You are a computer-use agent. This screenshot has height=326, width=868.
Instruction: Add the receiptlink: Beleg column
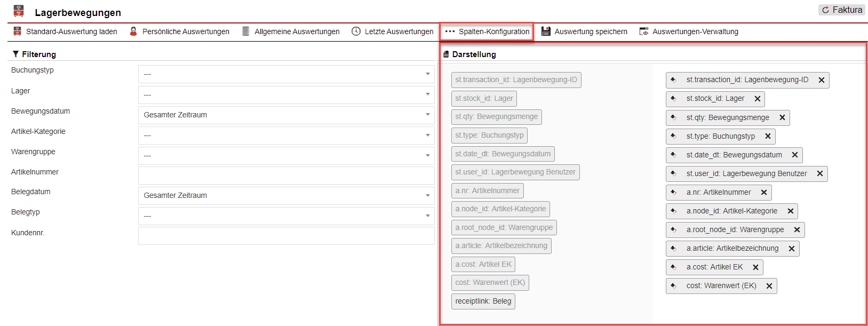pos(483,301)
